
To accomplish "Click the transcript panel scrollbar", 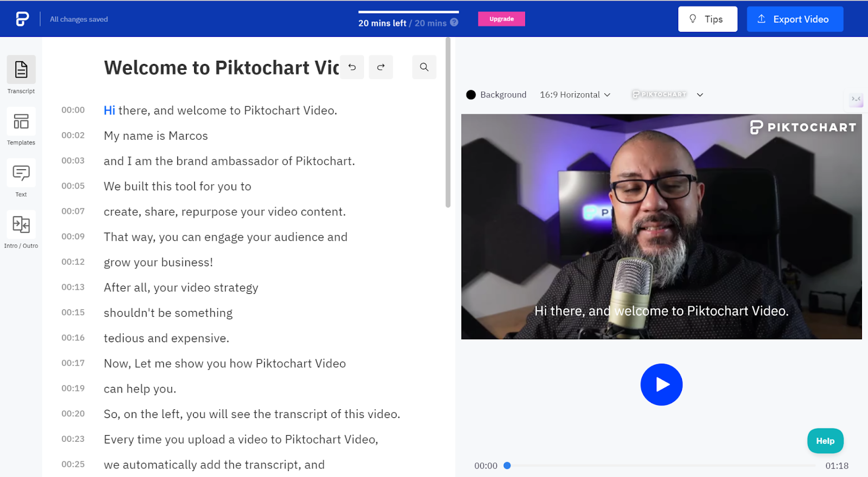I will click(x=448, y=122).
